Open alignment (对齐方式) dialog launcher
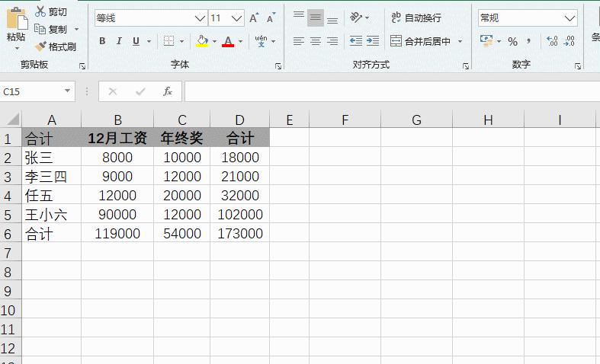This screenshot has height=364, width=600. click(466, 66)
